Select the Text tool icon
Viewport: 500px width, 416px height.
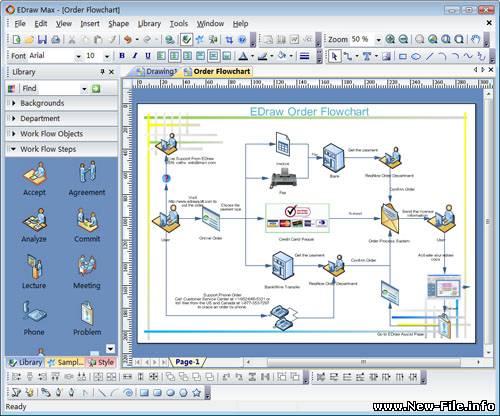[x=366, y=56]
